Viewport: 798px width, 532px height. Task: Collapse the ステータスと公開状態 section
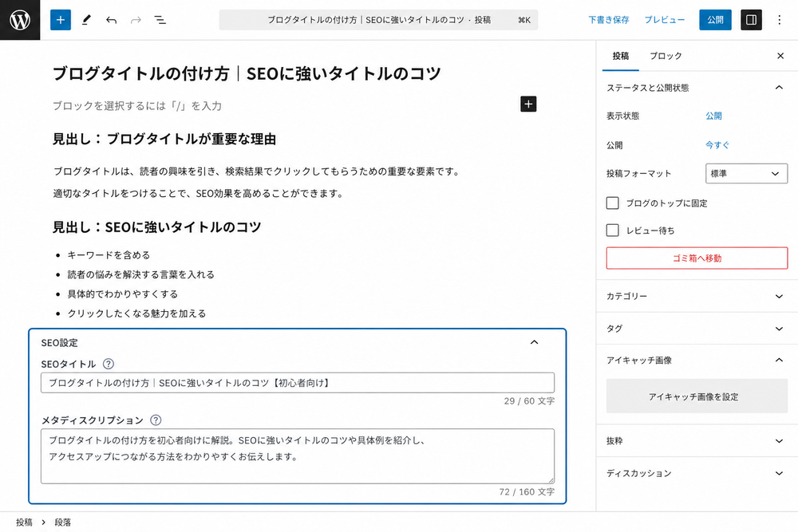(697, 88)
